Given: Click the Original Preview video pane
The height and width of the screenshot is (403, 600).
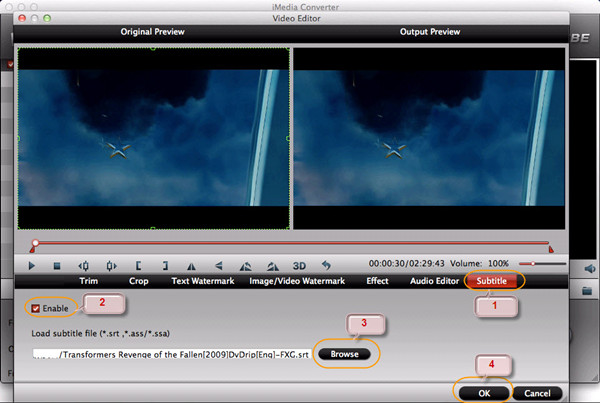Looking at the screenshot, I should pos(153,139).
